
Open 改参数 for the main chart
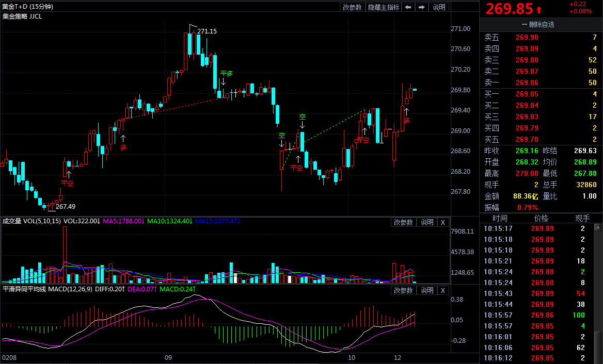(x=352, y=7)
